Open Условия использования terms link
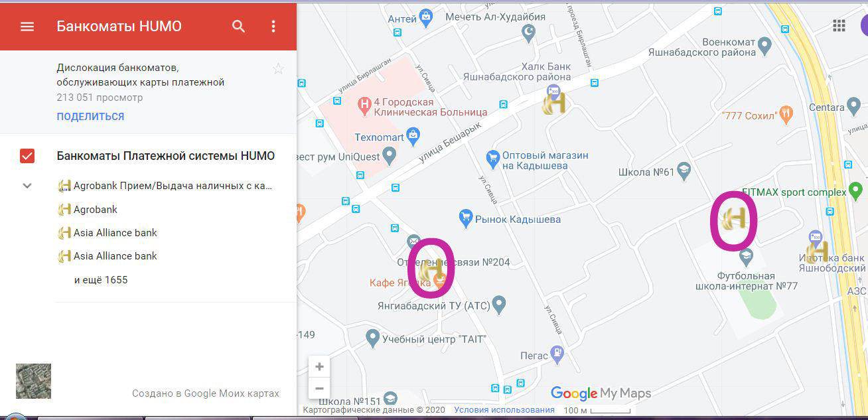The width and height of the screenshot is (868, 420). click(504, 410)
